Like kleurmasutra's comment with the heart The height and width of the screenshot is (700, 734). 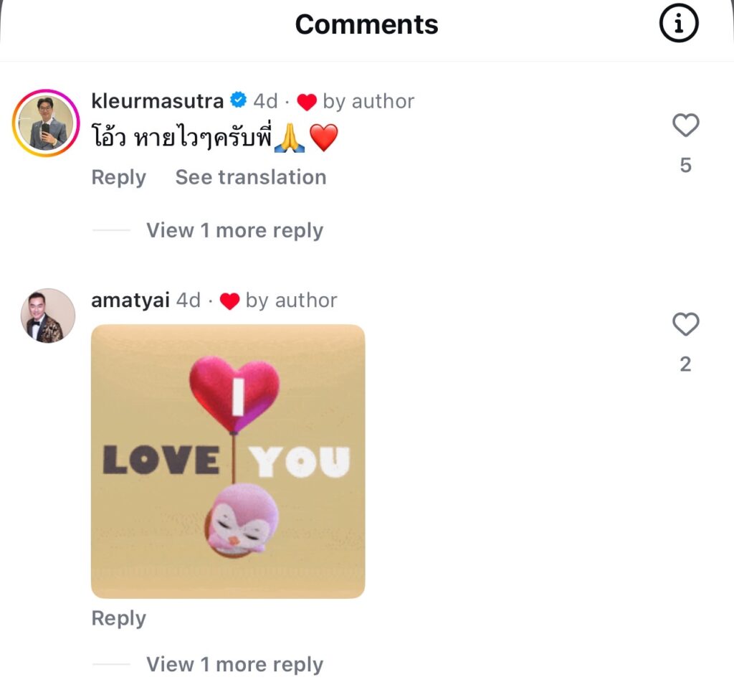[x=685, y=126]
